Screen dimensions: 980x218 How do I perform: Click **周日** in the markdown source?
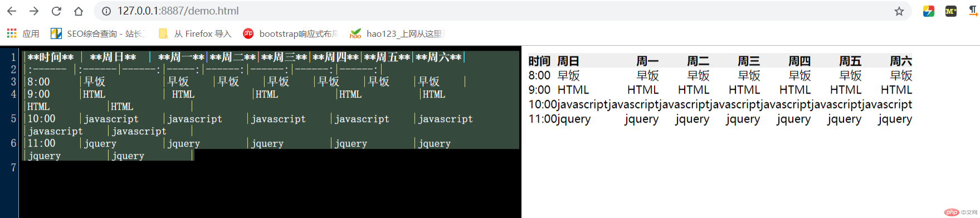click(113, 57)
